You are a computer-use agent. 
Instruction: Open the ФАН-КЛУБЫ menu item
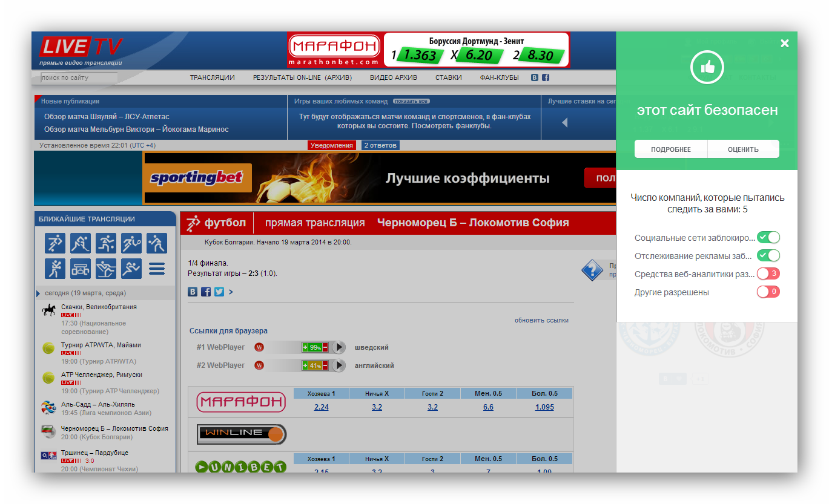[499, 77]
